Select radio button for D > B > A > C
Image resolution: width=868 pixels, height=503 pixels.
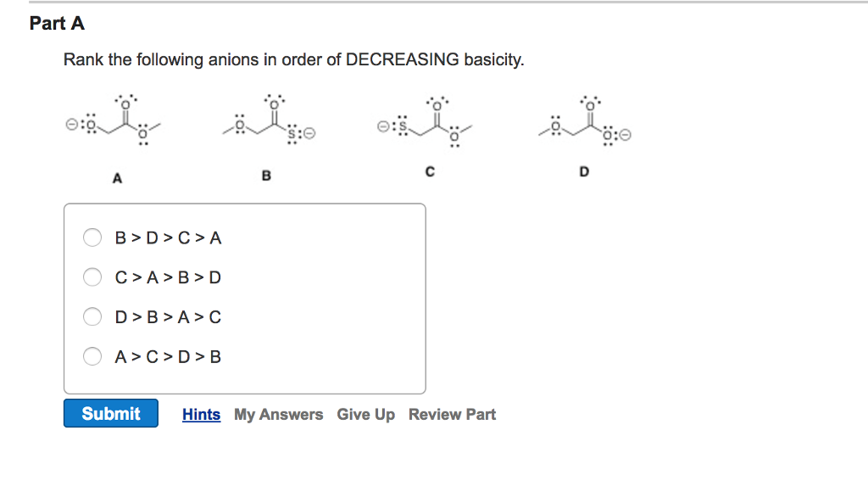[x=92, y=316]
